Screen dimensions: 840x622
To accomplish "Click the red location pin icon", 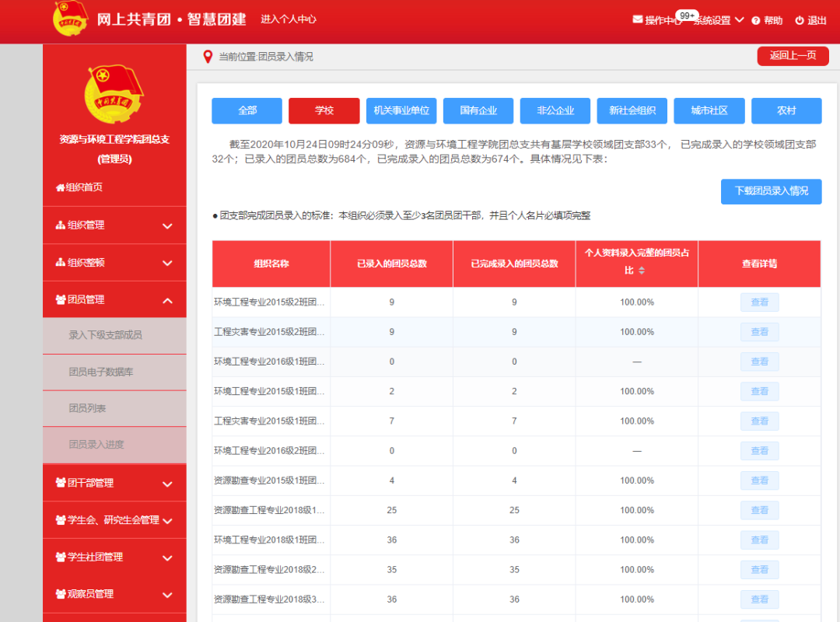I will 208,57.
